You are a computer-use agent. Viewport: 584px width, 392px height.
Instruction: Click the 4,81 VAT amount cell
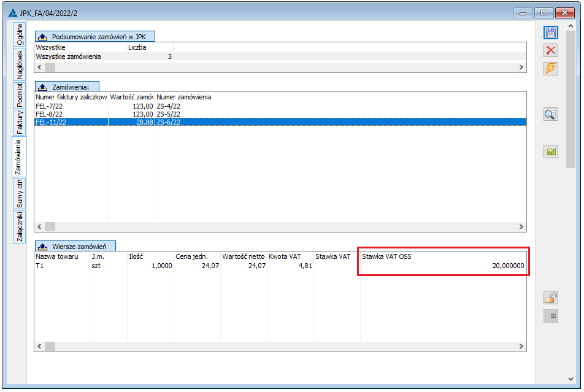pos(305,266)
